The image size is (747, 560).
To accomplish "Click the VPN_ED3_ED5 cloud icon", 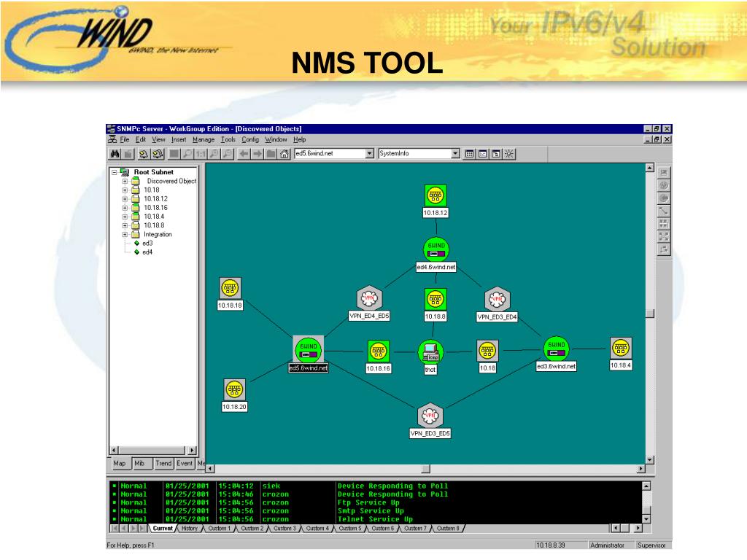I will [x=430, y=416].
